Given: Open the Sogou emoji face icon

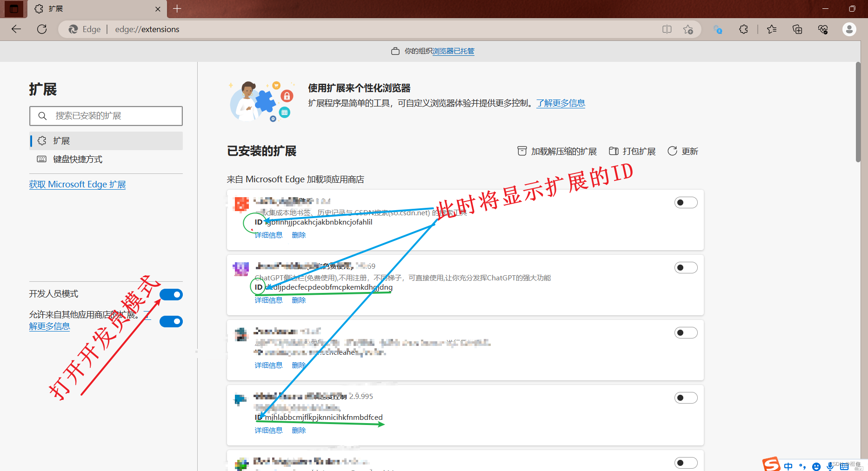Looking at the screenshot, I should [x=816, y=466].
